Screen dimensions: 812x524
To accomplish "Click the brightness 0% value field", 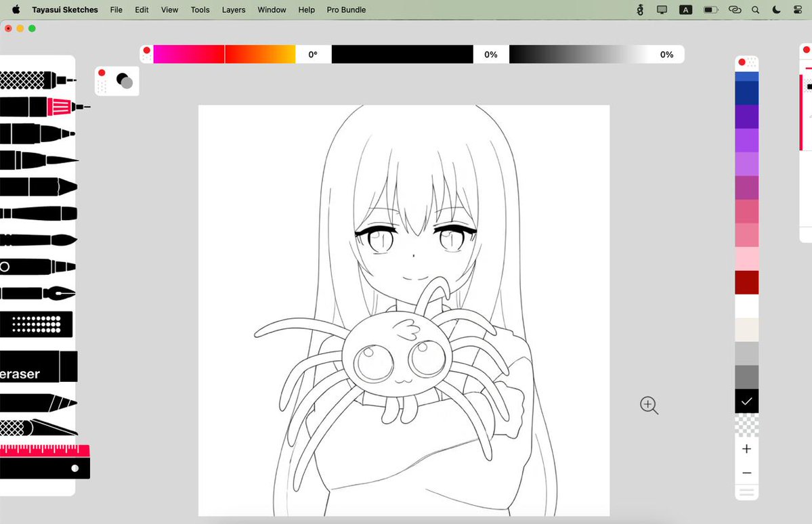I will coord(666,54).
